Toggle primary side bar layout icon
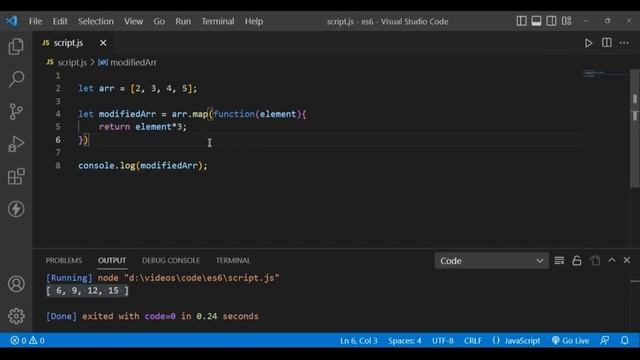Image resolution: width=640 pixels, height=360 pixels. pyautogui.click(x=521, y=21)
